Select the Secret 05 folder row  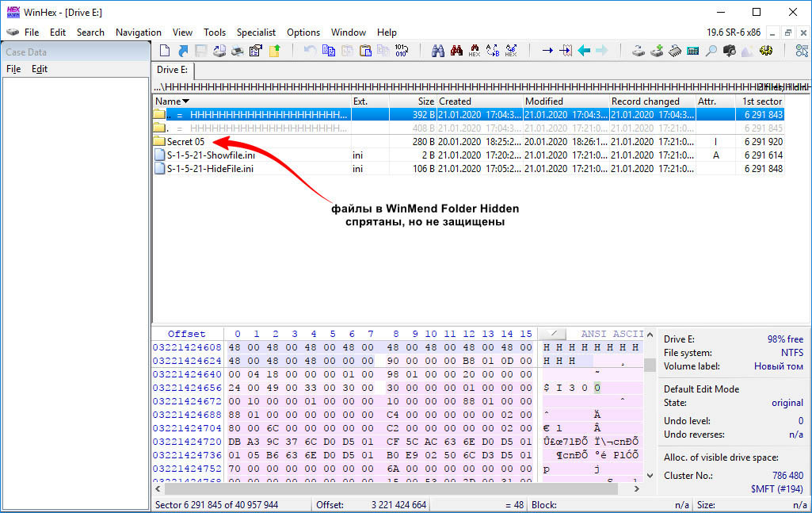coord(469,141)
